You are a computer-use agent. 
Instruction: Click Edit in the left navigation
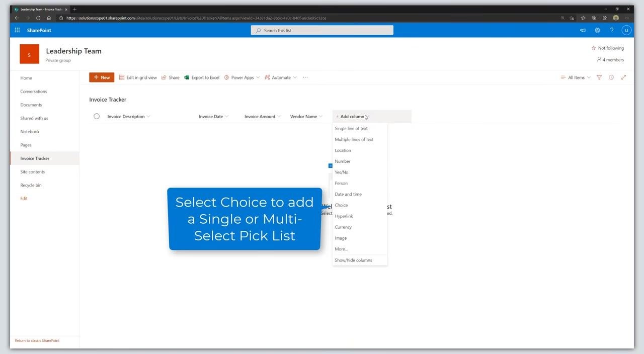pos(24,199)
